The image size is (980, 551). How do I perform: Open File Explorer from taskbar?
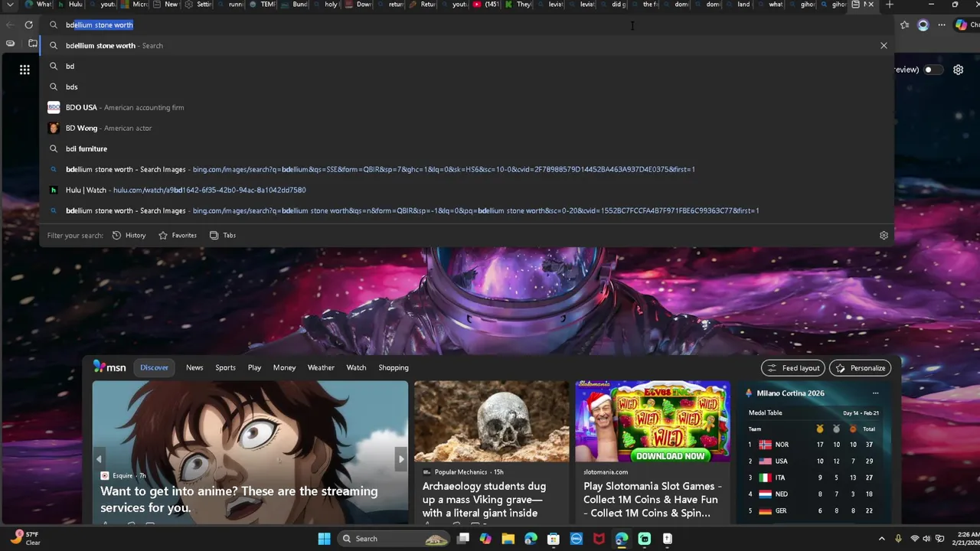pos(508,539)
